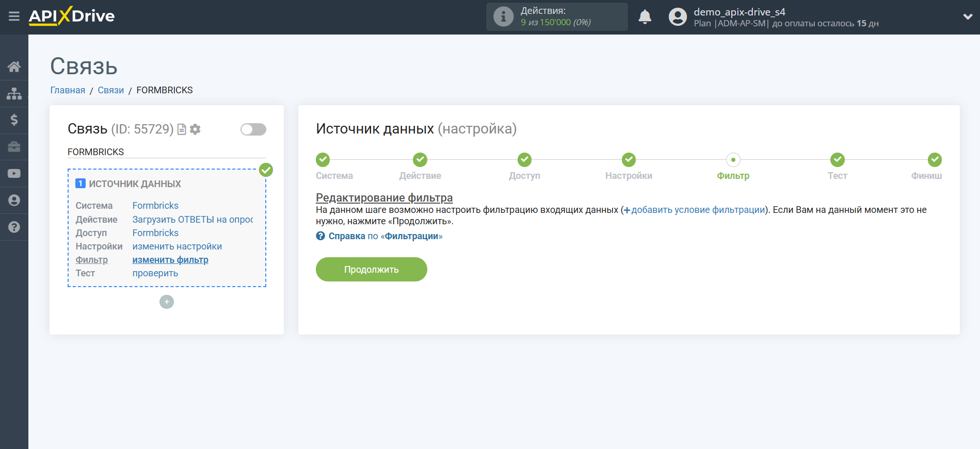Click the number 1 block badge
Viewport: 980px width, 449px height.
coord(81,184)
